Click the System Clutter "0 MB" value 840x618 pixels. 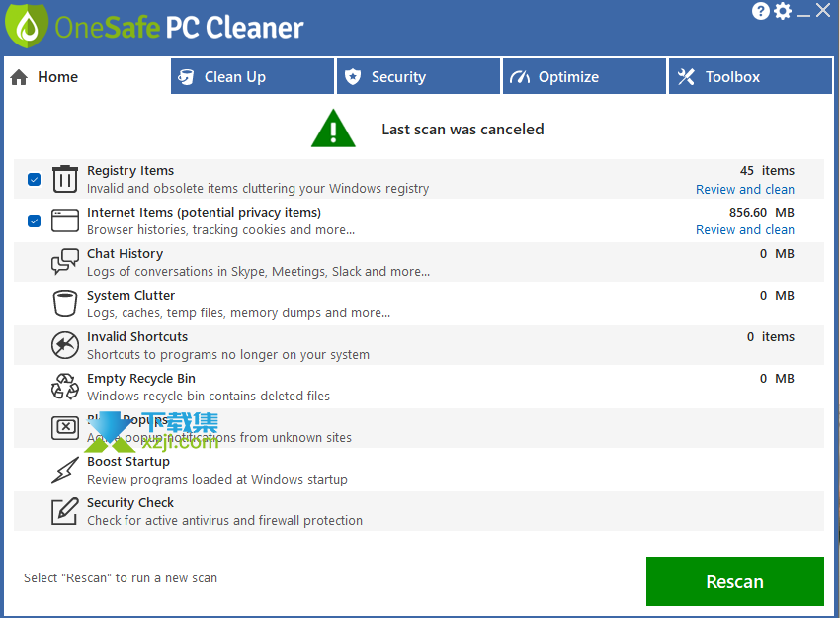(777, 296)
